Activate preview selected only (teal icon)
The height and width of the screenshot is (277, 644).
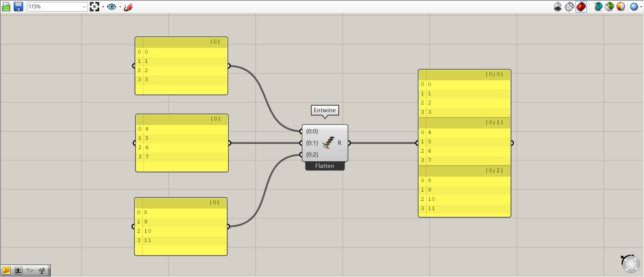tap(599, 6)
